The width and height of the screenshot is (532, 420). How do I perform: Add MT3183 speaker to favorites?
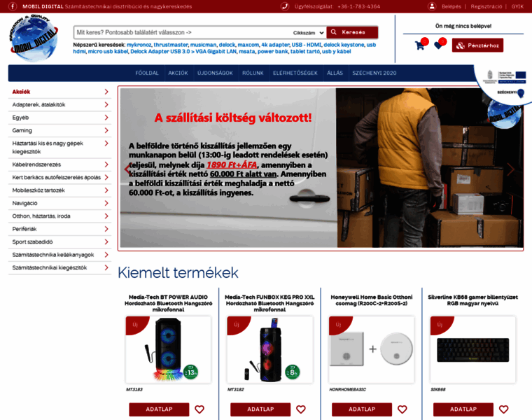[199, 409]
